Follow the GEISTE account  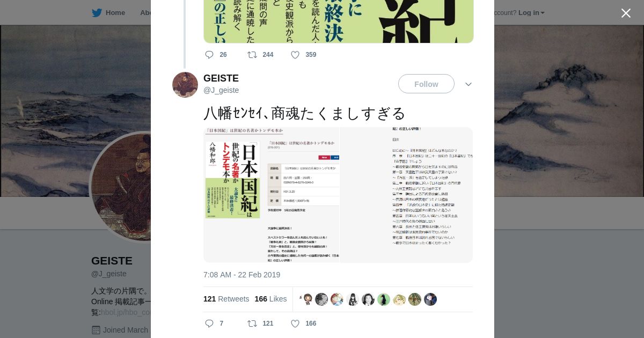coord(426,84)
